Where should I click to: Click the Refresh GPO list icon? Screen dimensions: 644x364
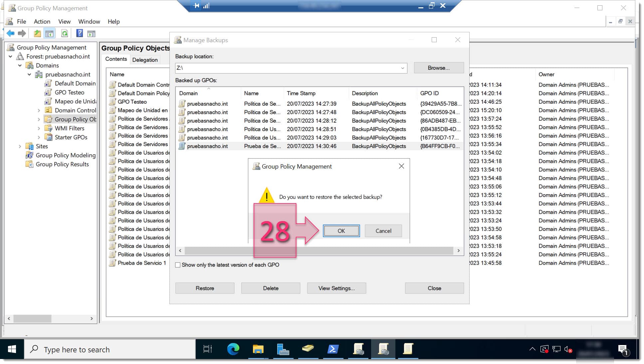point(65,33)
